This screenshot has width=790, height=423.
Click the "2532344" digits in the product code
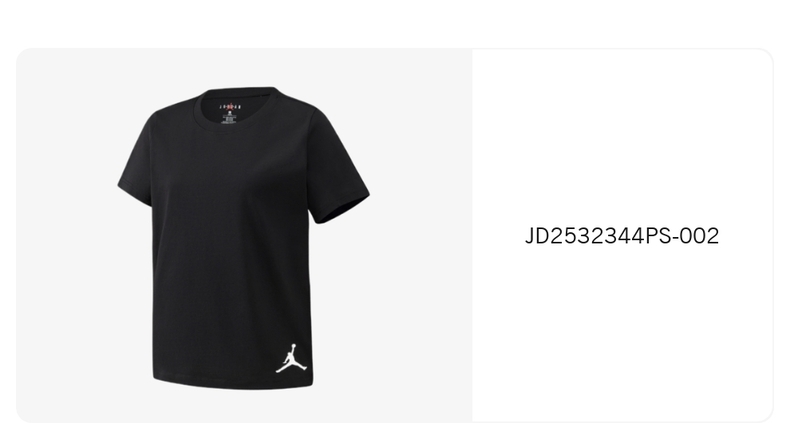click(x=597, y=236)
